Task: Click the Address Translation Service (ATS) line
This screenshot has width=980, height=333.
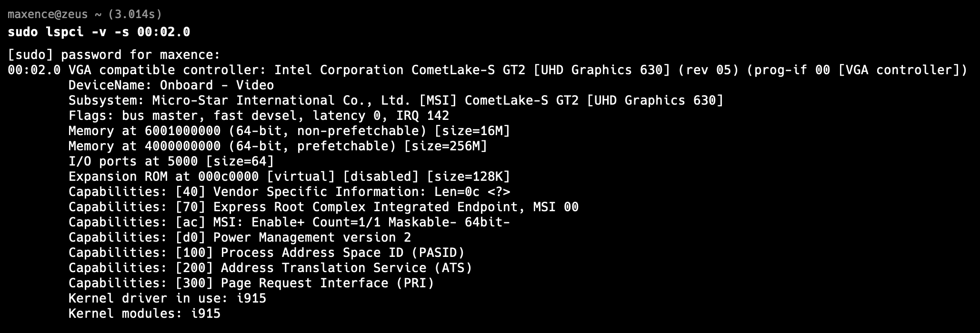Action: 270,268
